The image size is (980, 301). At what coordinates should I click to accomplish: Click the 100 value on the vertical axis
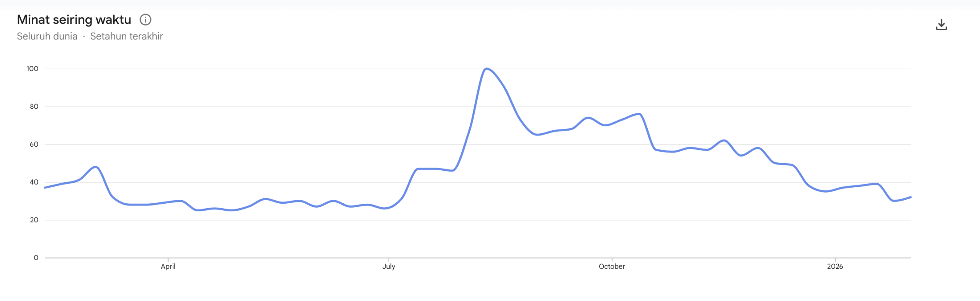tap(32, 69)
